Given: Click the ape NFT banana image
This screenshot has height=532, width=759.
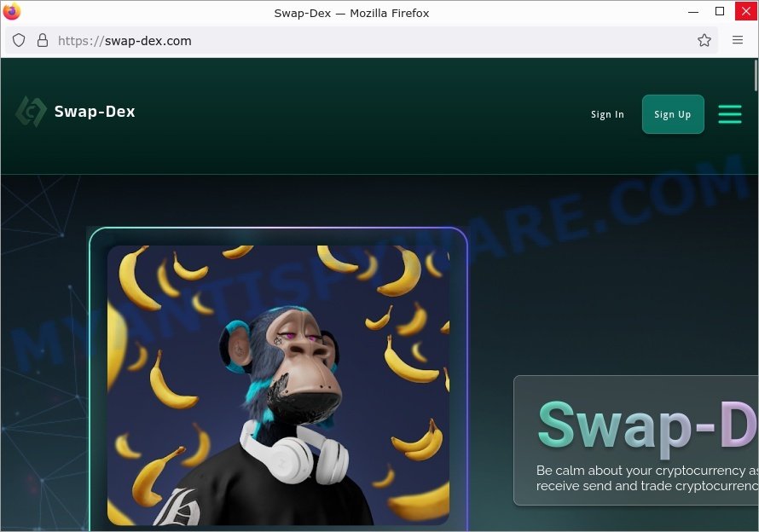Looking at the screenshot, I should [278, 385].
